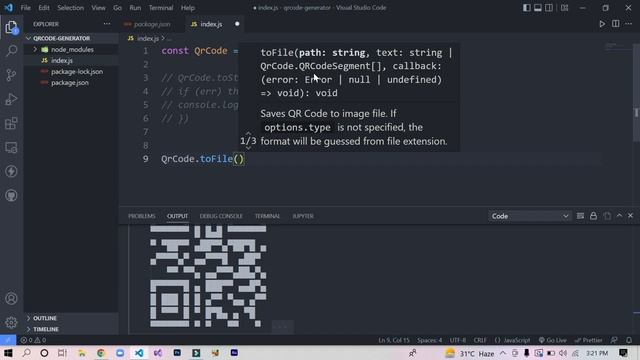Toggle Panel visibility in title bar
The image size is (640, 360).
pyautogui.click(x=538, y=8)
